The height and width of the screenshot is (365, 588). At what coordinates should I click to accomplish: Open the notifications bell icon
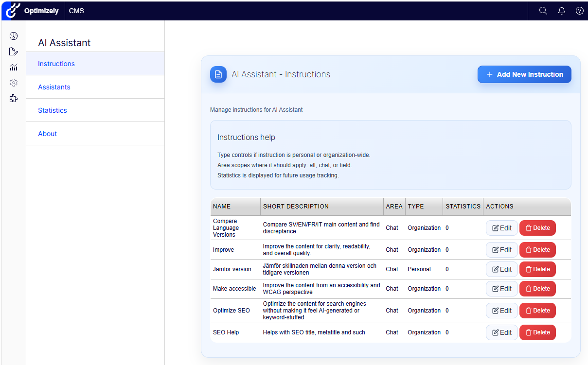point(562,11)
